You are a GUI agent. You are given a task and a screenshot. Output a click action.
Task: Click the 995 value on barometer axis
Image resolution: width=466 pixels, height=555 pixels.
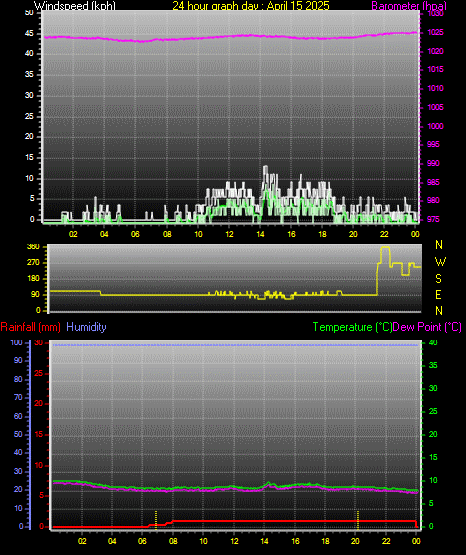(x=433, y=144)
